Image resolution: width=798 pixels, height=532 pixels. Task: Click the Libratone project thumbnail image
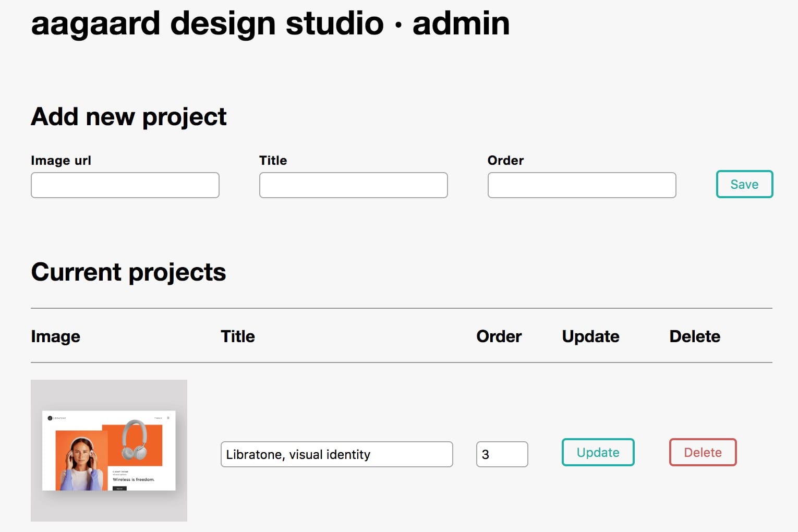109,450
